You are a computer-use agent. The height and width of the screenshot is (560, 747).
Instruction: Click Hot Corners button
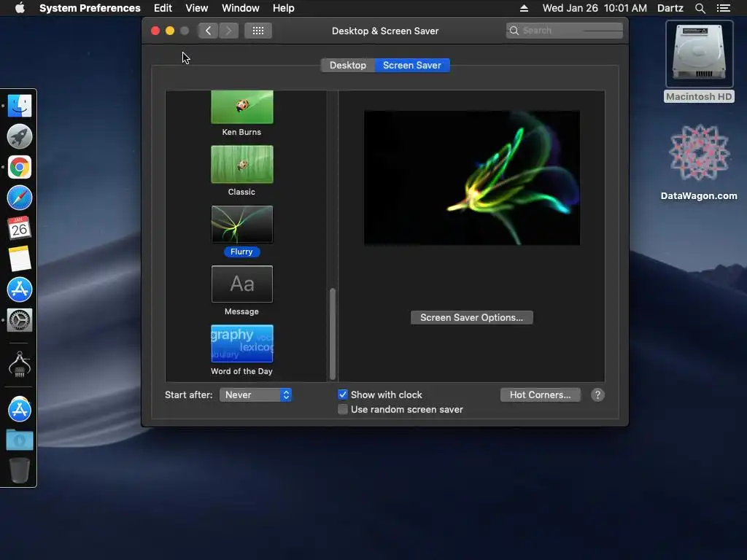[x=541, y=394]
